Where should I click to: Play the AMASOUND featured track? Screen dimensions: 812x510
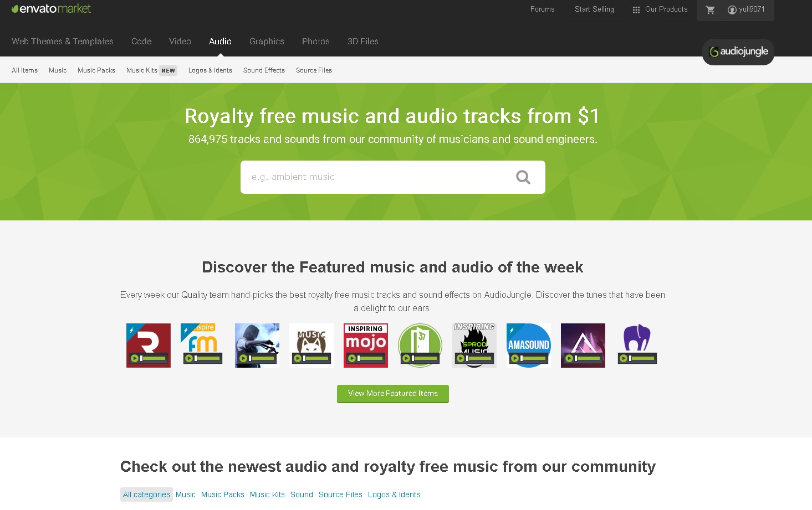point(514,358)
